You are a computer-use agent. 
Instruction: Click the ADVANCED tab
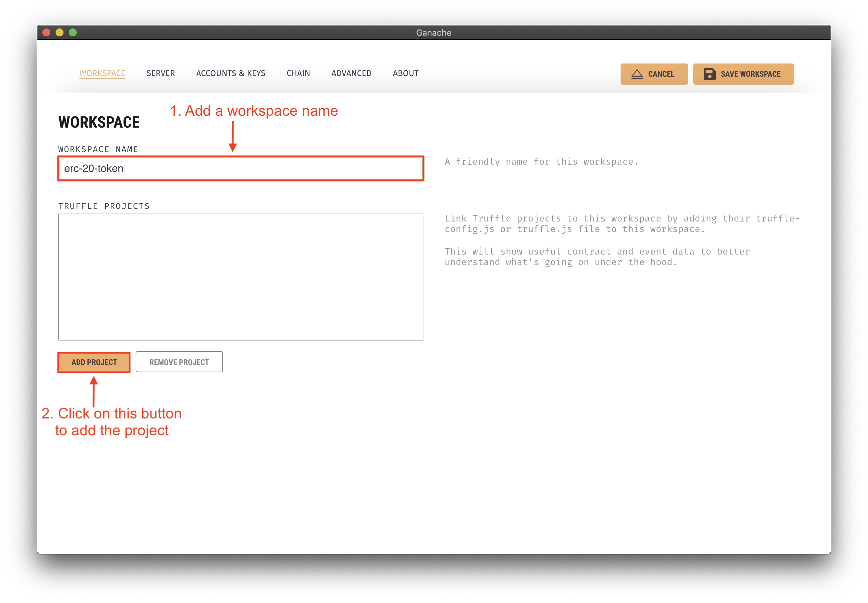(x=352, y=73)
